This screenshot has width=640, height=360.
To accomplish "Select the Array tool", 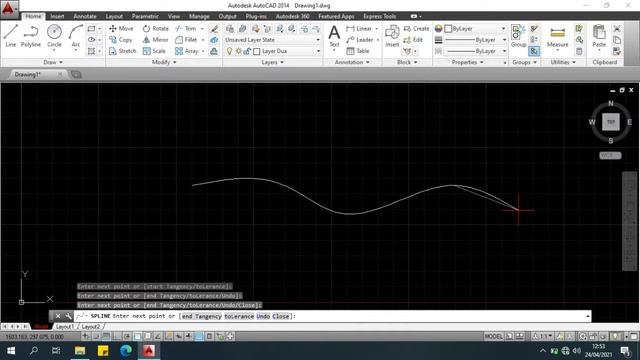I will pyautogui.click(x=187, y=51).
